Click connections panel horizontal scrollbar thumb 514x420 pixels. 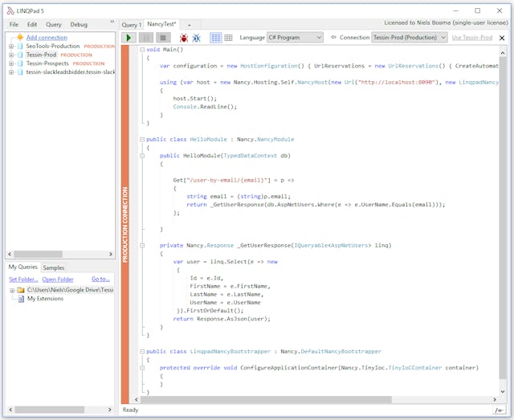38,254
